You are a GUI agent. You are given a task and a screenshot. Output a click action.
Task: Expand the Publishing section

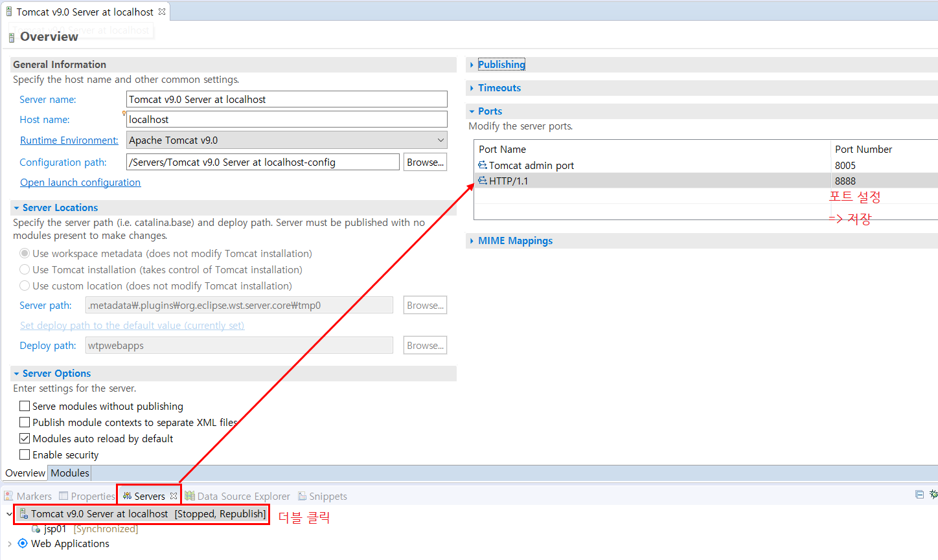point(472,65)
